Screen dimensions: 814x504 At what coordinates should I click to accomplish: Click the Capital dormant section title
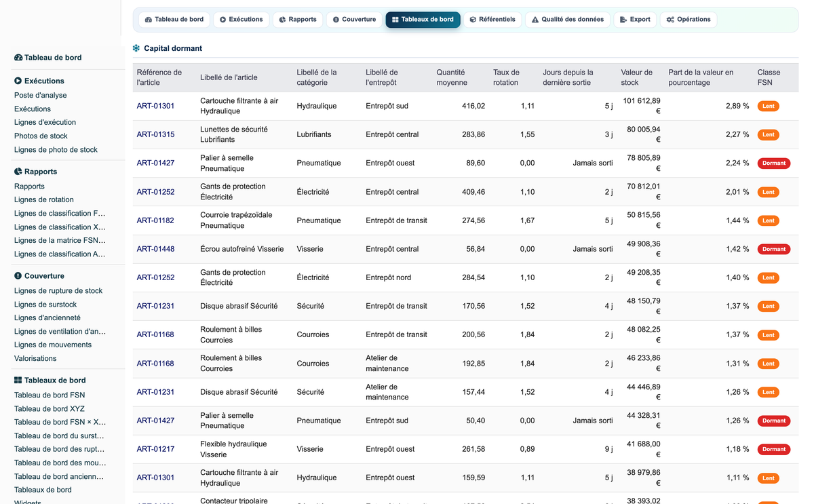173,48
